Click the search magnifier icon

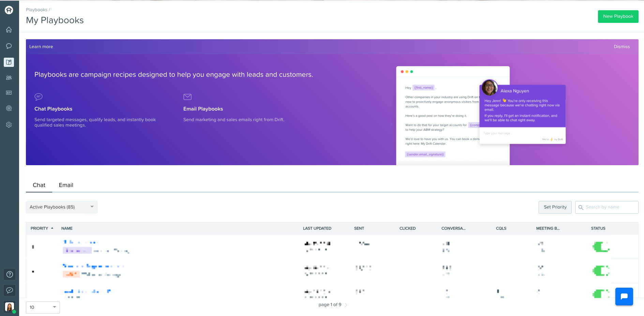click(x=581, y=207)
